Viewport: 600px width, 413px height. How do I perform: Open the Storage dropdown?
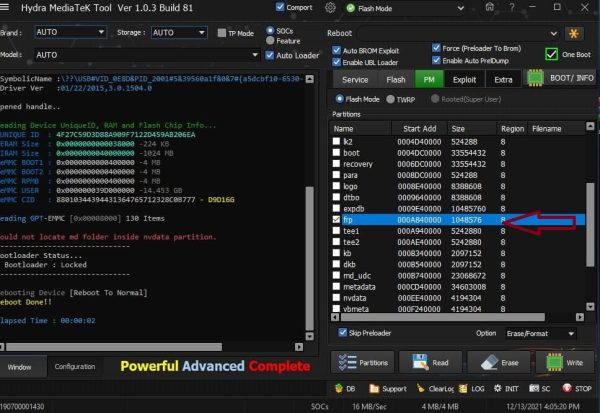tap(179, 33)
